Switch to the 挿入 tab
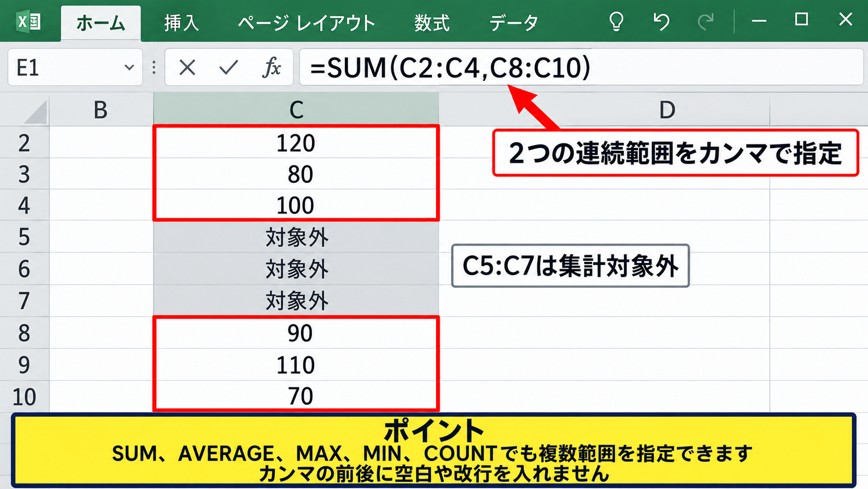The height and width of the screenshot is (489, 868). (182, 23)
